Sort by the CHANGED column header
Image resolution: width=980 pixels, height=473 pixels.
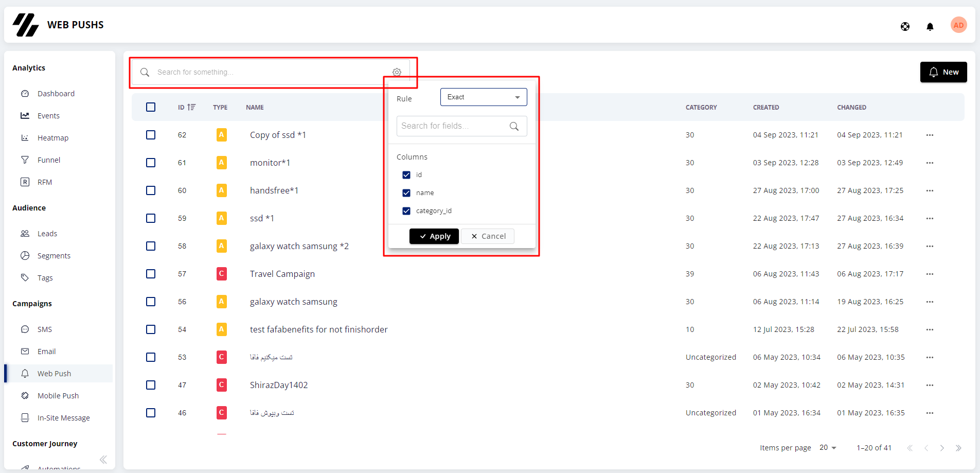pyautogui.click(x=851, y=108)
